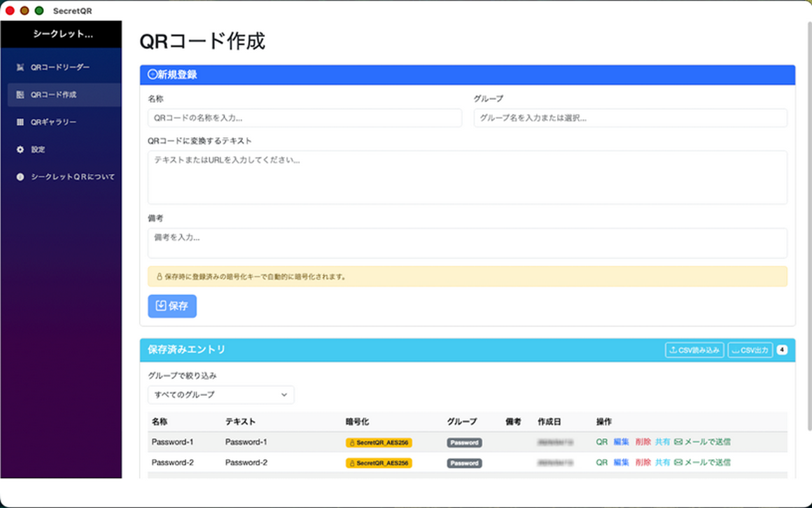
Task: Click the 備考 notes text area
Action: coord(468,243)
